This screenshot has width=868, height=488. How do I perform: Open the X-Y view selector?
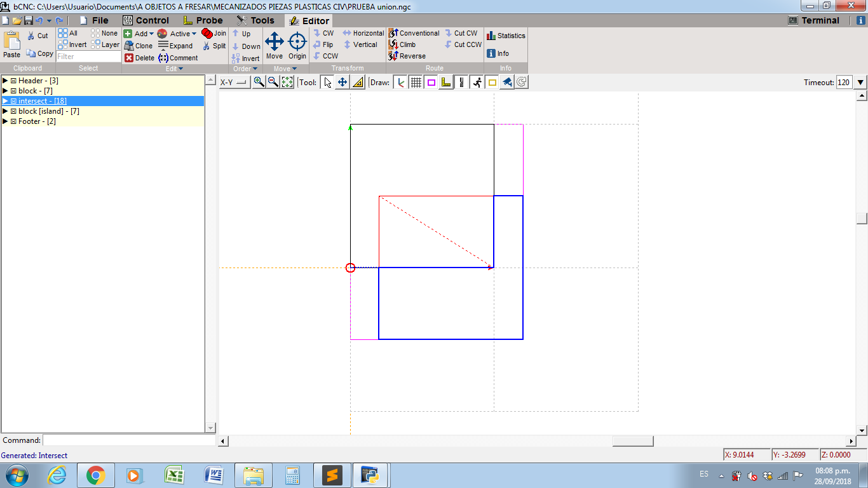point(234,82)
